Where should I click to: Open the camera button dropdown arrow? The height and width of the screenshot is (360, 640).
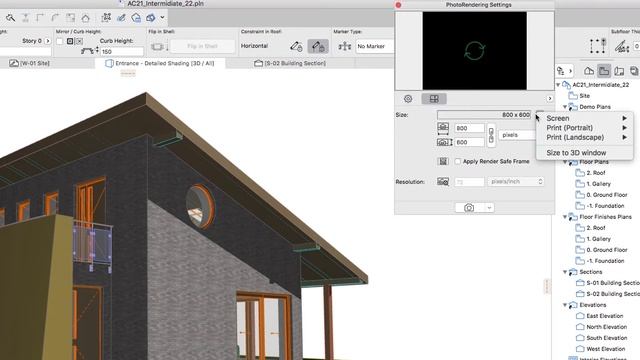coord(489,208)
